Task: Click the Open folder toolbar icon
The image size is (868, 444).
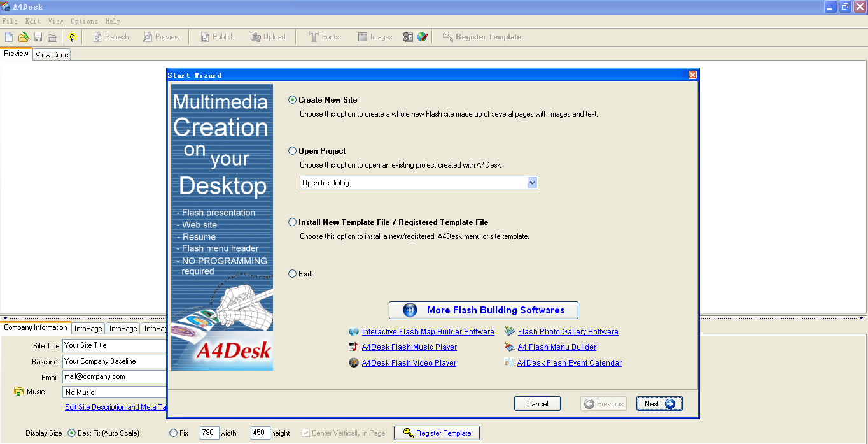Action: (x=24, y=37)
